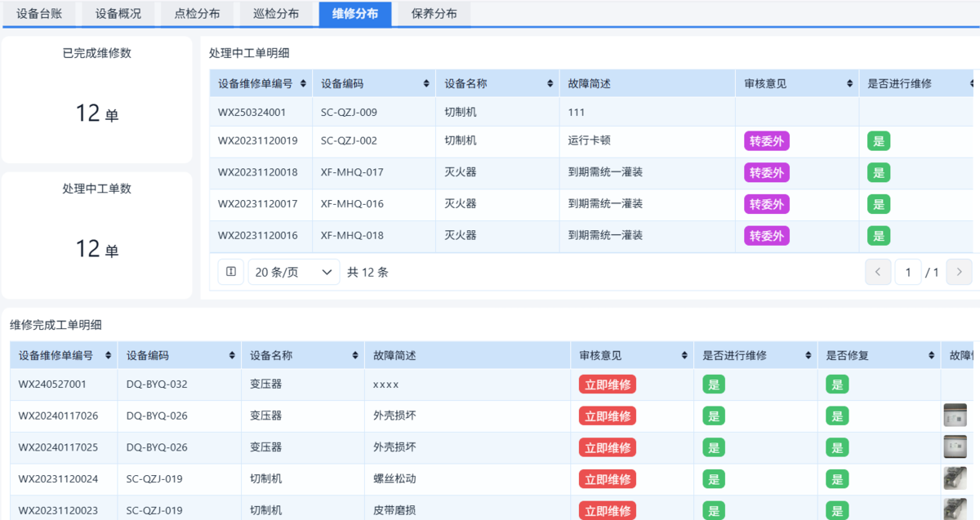The image size is (980, 520).
Task: Toggle the 是否进行维修 badge for WX20231120024
Action: (x=713, y=479)
